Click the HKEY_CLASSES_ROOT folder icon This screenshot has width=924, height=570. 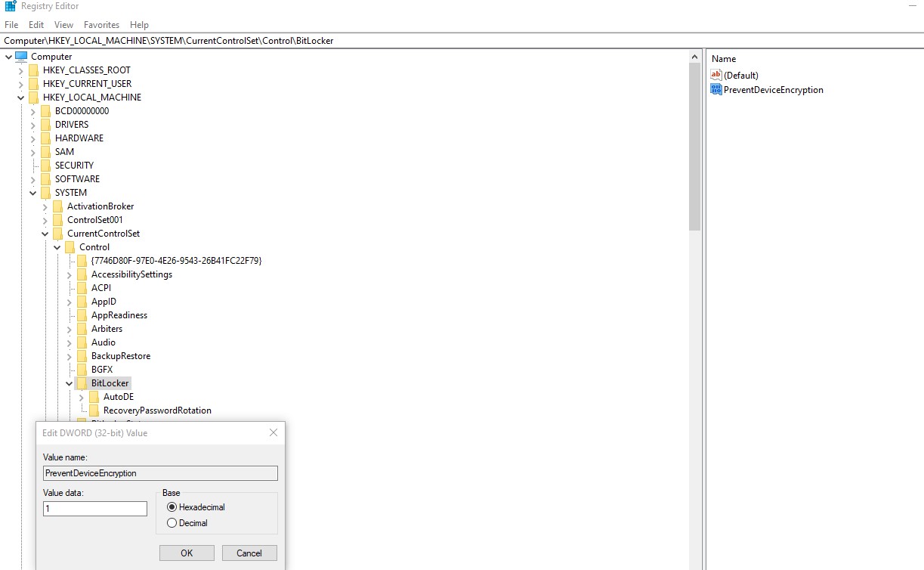[33, 70]
